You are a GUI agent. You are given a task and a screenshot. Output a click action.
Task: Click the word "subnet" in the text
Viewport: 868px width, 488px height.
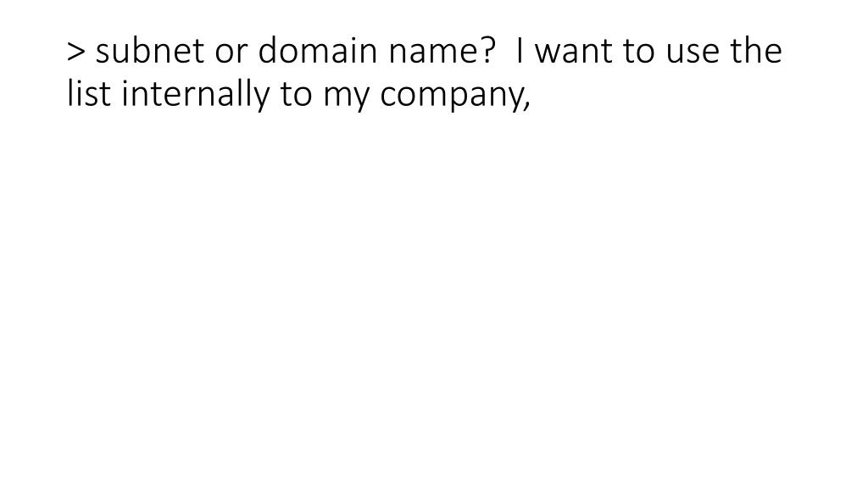150,51
